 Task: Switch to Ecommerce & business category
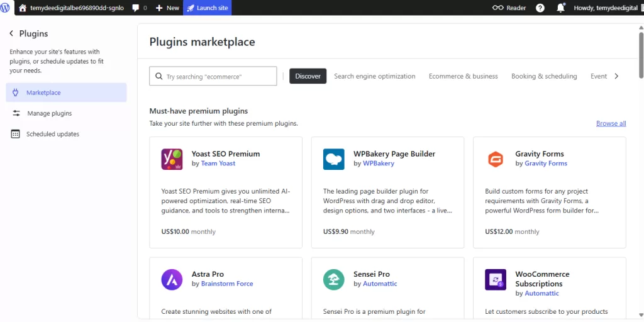[464, 76]
